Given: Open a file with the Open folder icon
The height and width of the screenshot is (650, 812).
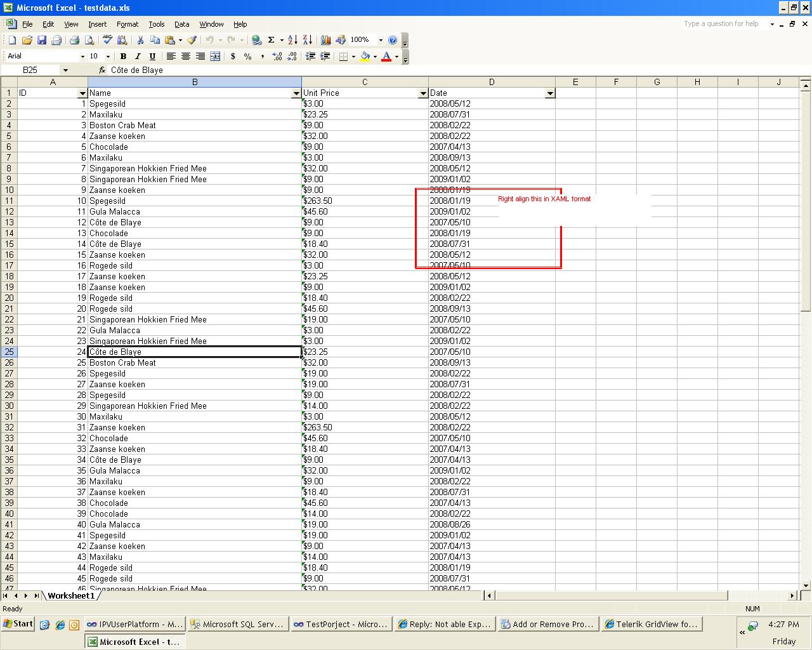Looking at the screenshot, I should click(27, 40).
